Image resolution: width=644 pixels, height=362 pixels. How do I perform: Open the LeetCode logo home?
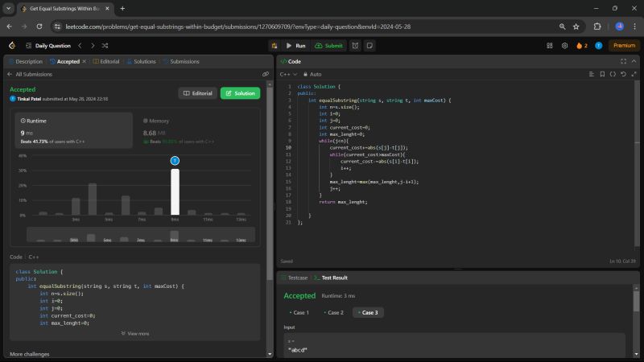(x=12, y=46)
